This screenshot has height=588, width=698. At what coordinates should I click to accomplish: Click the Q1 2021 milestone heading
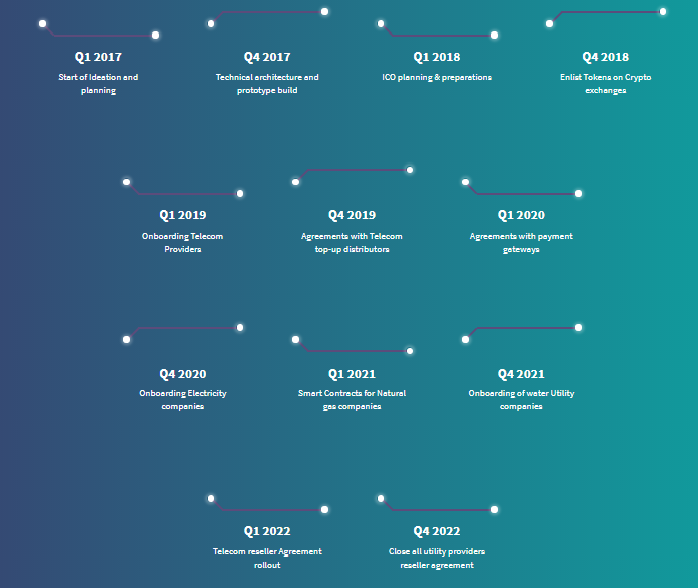point(352,374)
